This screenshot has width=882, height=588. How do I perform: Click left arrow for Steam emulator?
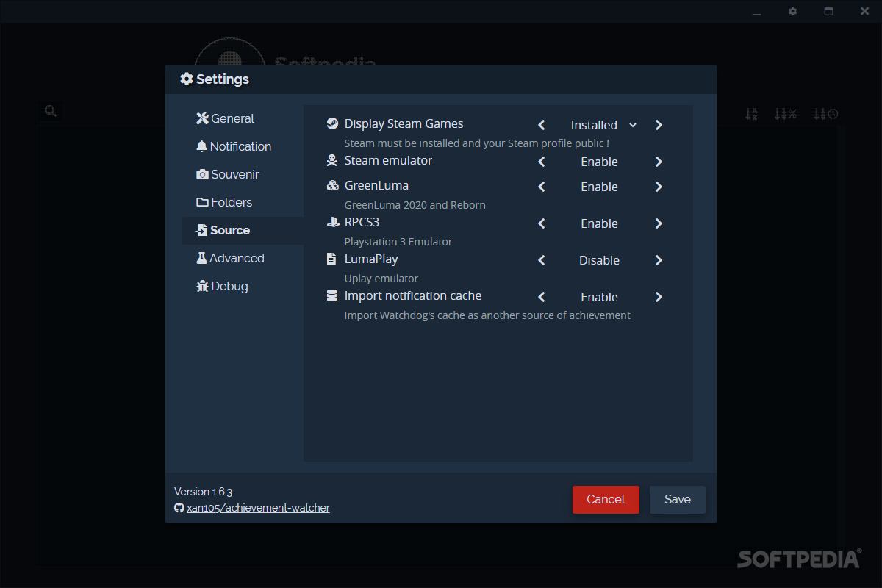[x=542, y=162]
